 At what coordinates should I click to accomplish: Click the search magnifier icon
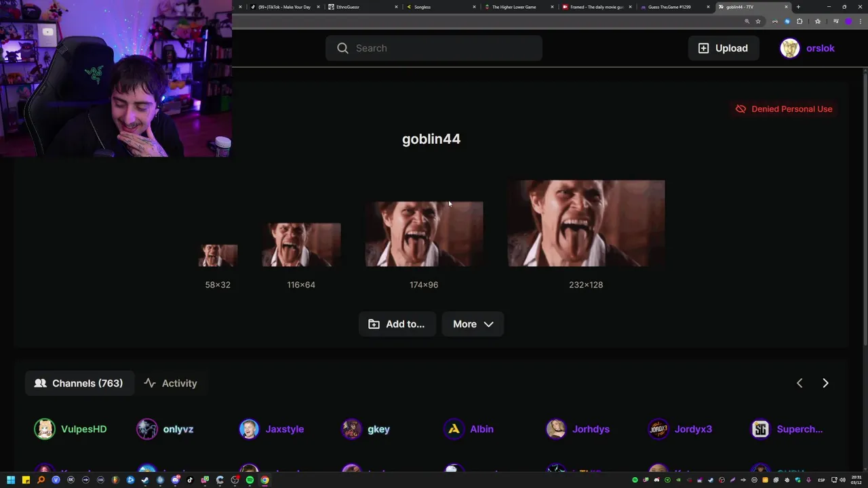[x=342, y=48]
